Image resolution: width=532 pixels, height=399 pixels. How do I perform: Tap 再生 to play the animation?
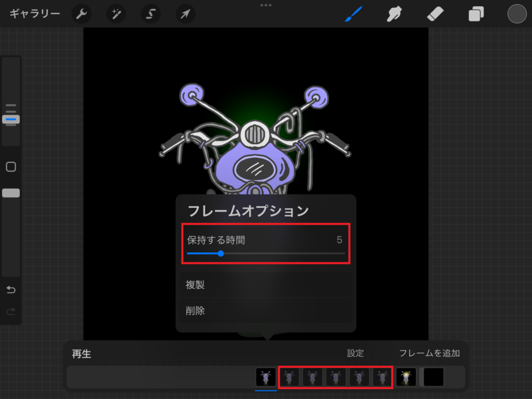[x=82, y=354]
